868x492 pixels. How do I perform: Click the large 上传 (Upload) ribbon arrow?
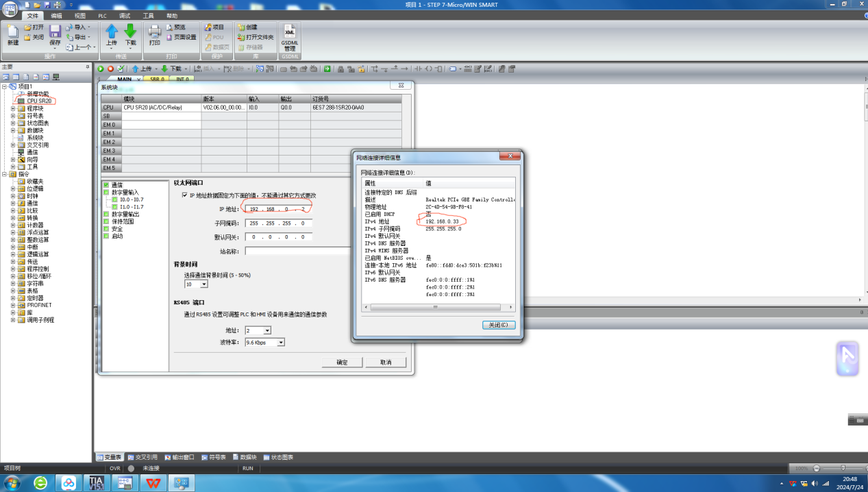[112, 35]
